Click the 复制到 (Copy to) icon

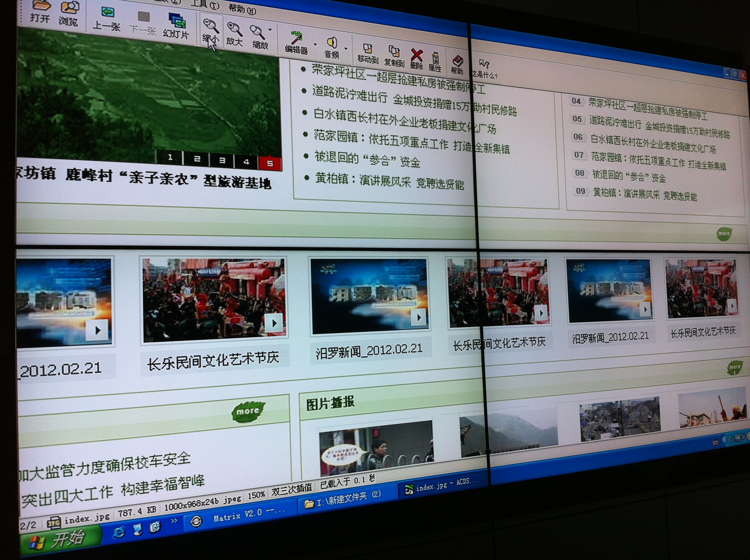click(x=394, y=56)
